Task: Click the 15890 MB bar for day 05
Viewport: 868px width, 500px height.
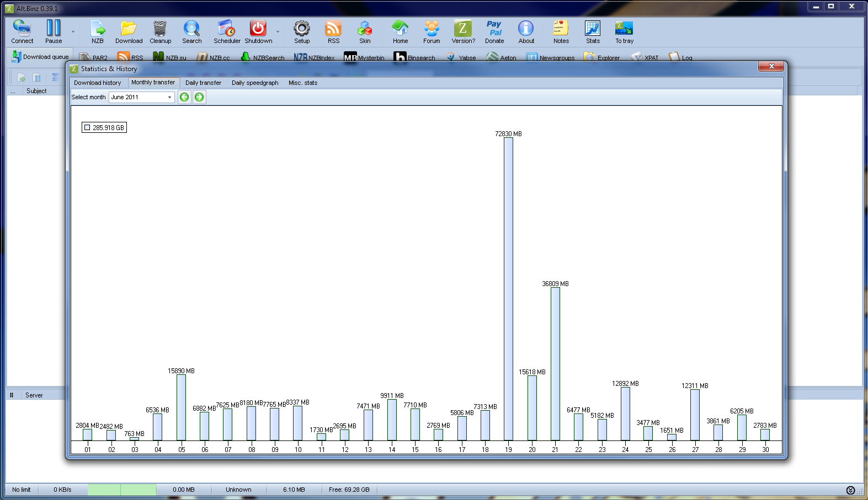Action: 181,407
